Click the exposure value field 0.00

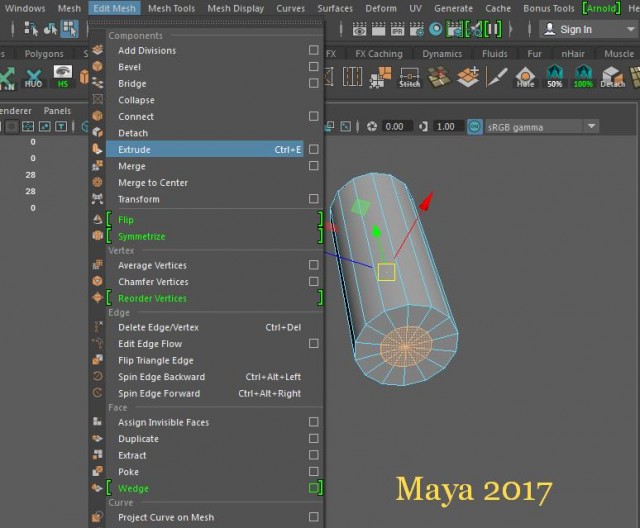395,127
